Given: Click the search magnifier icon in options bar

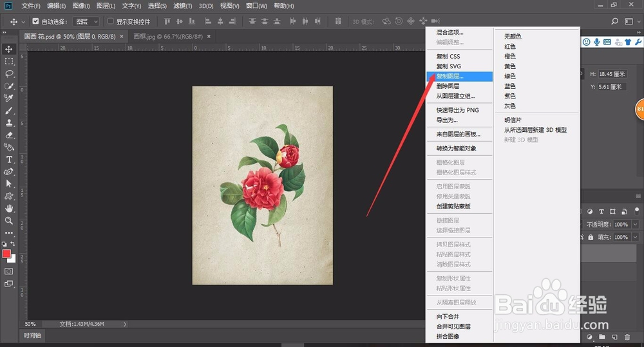Looking at the screenshot, I should pyautogui.click(x=615, y=21).
